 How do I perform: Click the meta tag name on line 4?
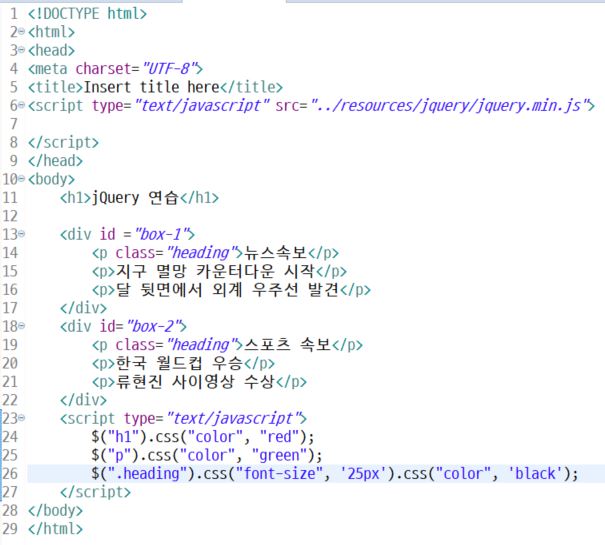point(51,69)
